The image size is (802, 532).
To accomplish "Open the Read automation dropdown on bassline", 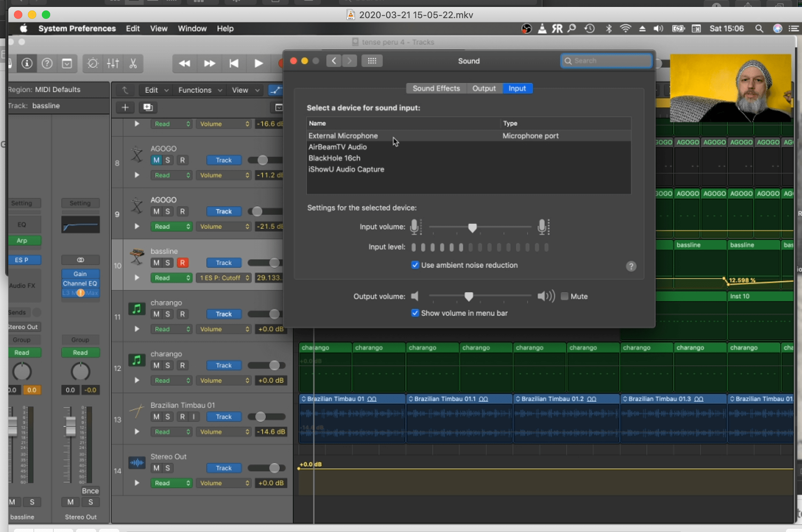I will click(x=171, y=278).
